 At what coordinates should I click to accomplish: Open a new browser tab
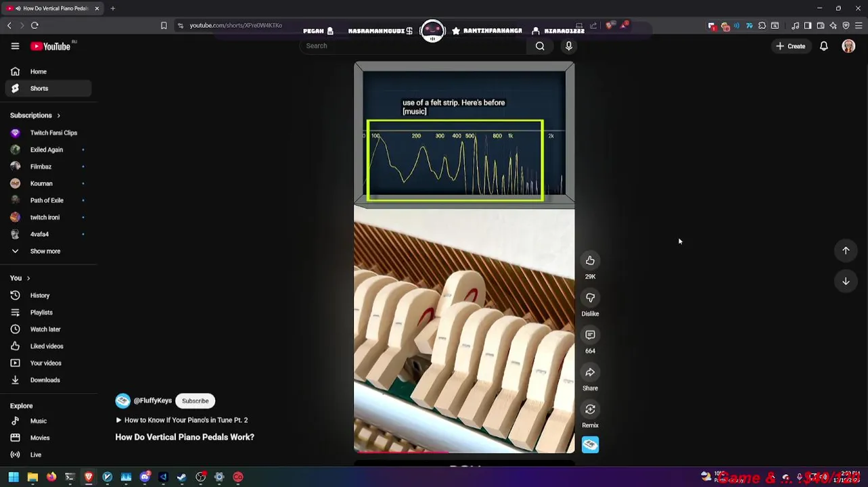pyautogui.click(x=113, y=8)
